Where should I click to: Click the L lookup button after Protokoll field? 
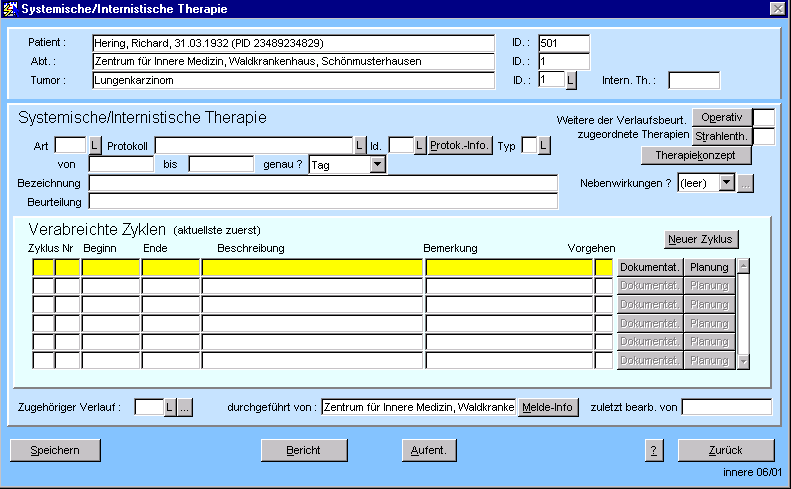pyautogui.click(x=361, y=146)
